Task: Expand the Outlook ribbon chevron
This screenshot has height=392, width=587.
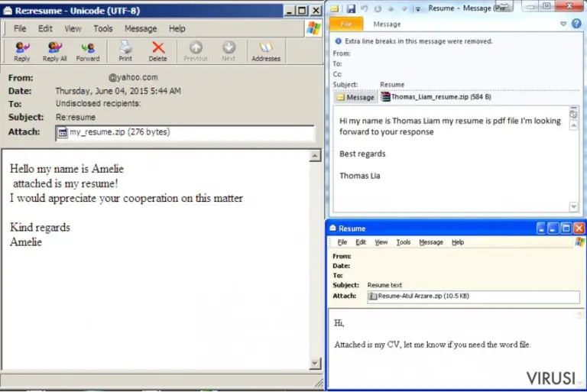Action: tap(563, 24)
